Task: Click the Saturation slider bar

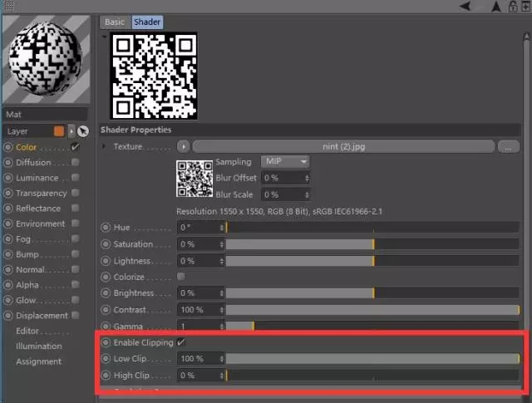Action: click(372, 244)
